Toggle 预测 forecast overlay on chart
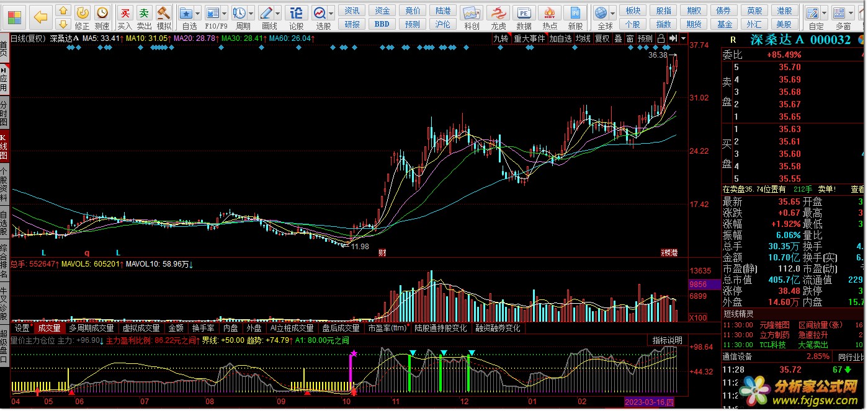 tap(645, 38)
